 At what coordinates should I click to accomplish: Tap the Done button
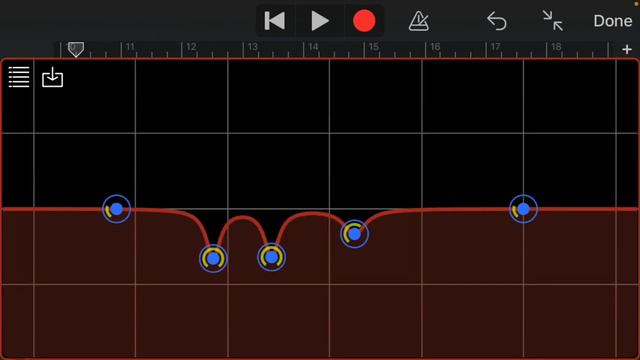613,21
